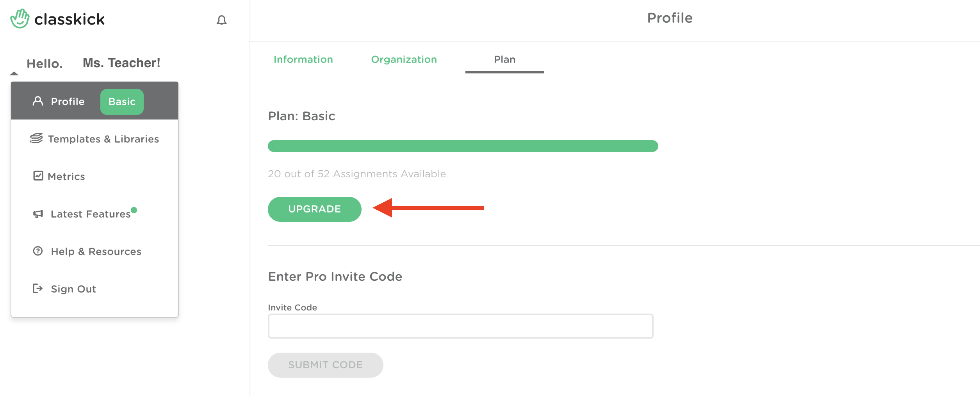The width and height of the screenshot is (980, 396).
Task: Click the SUBMIT CODE button
Action: coord(326,365)
